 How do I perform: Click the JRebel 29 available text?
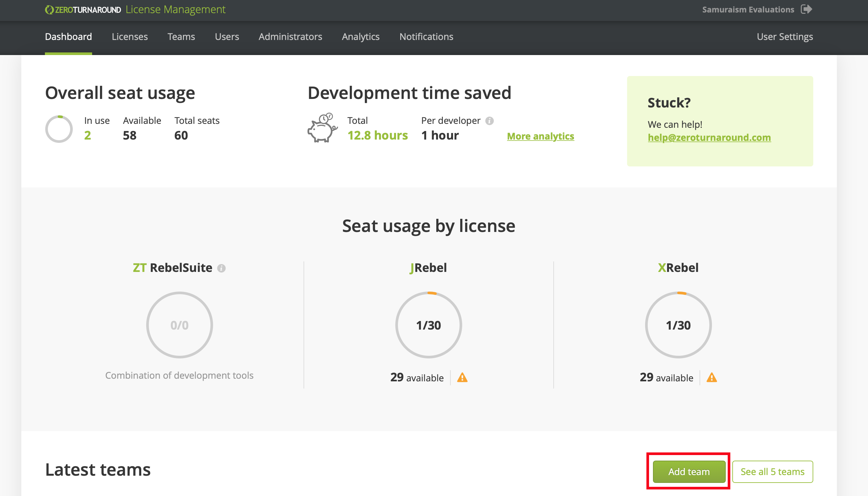(417, 377)
